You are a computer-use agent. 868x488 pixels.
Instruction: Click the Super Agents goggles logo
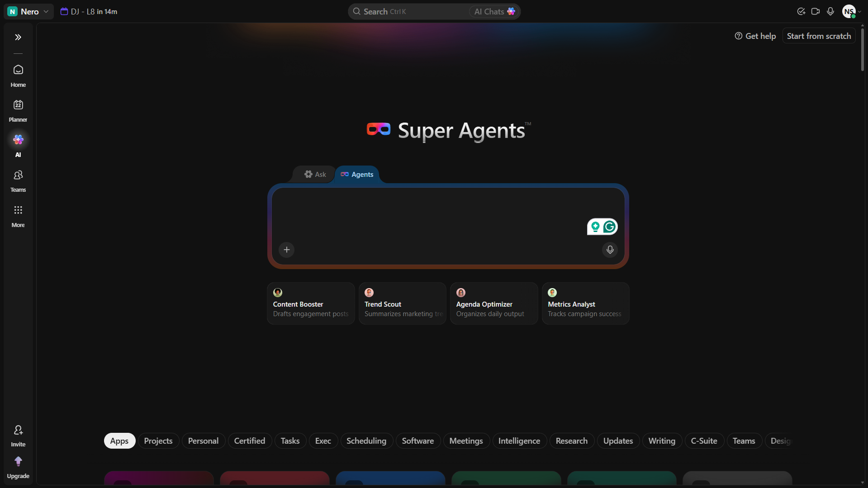coord(379,129)
